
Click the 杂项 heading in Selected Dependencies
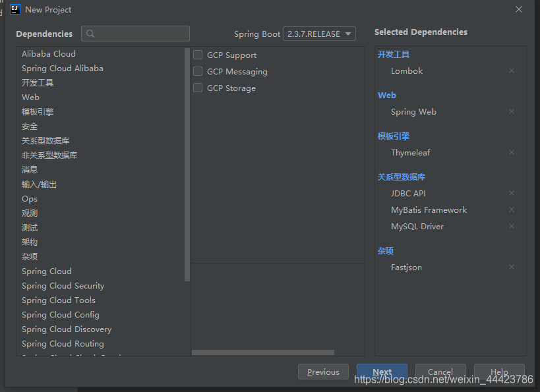click(x=385, y=251)
